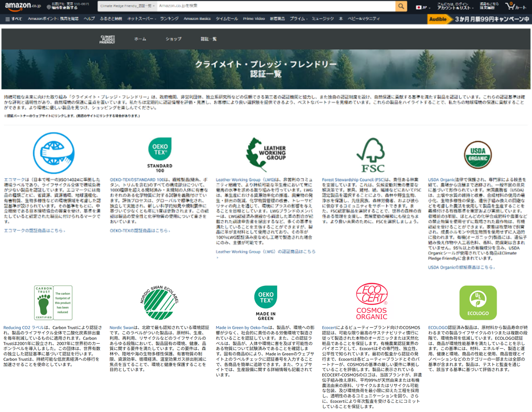Click the Ecocert Cosmos Organic logo
532x412 pixels.
point(371,302)
